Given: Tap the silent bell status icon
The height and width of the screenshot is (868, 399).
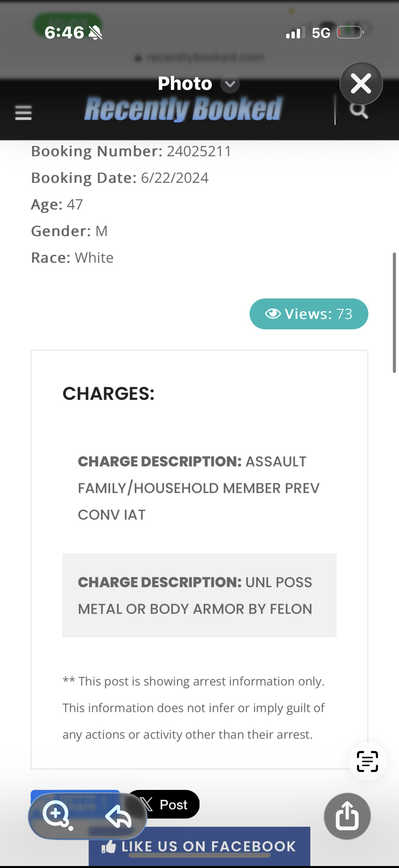Looking at the screenshot, I should coord(95,33).
